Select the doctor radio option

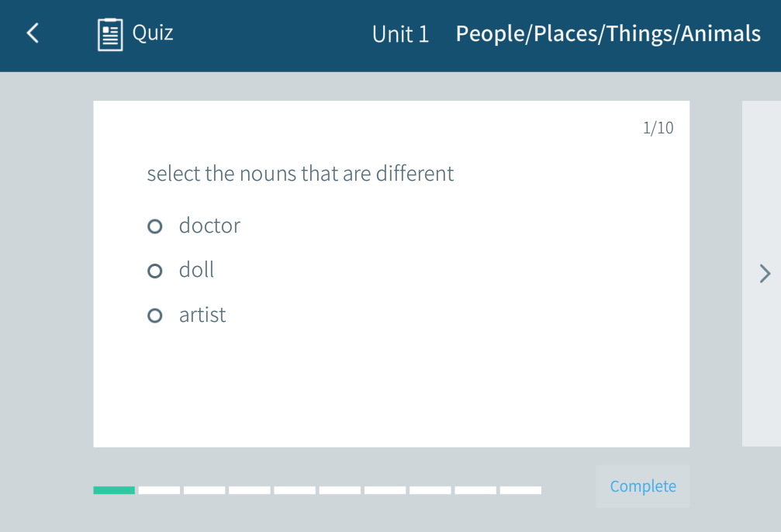pyautogui.click(x=155, y=226)
